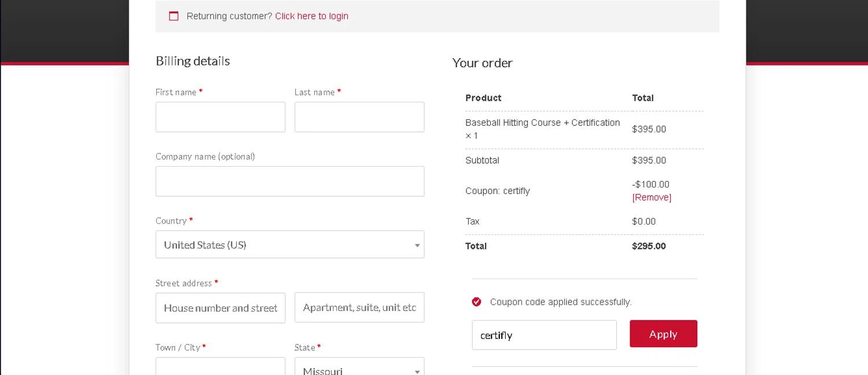This screenshot has height=375, width=868.
Task: Focus the First name input field
Action: [220, 117]
